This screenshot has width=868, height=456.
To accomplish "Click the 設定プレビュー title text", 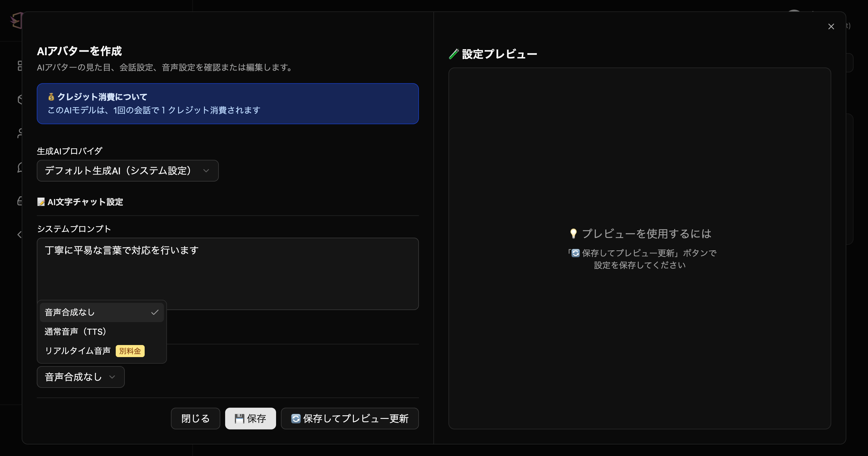I will [x=499, y=54].
